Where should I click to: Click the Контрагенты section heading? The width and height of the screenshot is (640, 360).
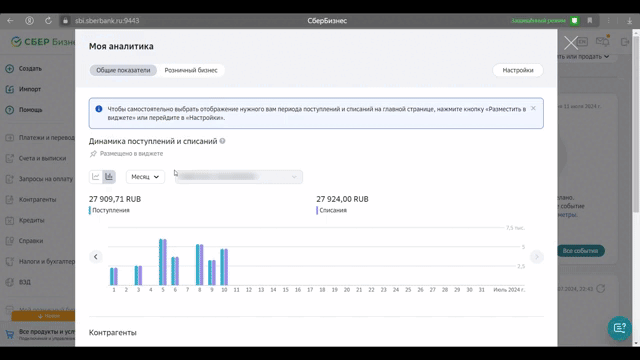point(113,333)
